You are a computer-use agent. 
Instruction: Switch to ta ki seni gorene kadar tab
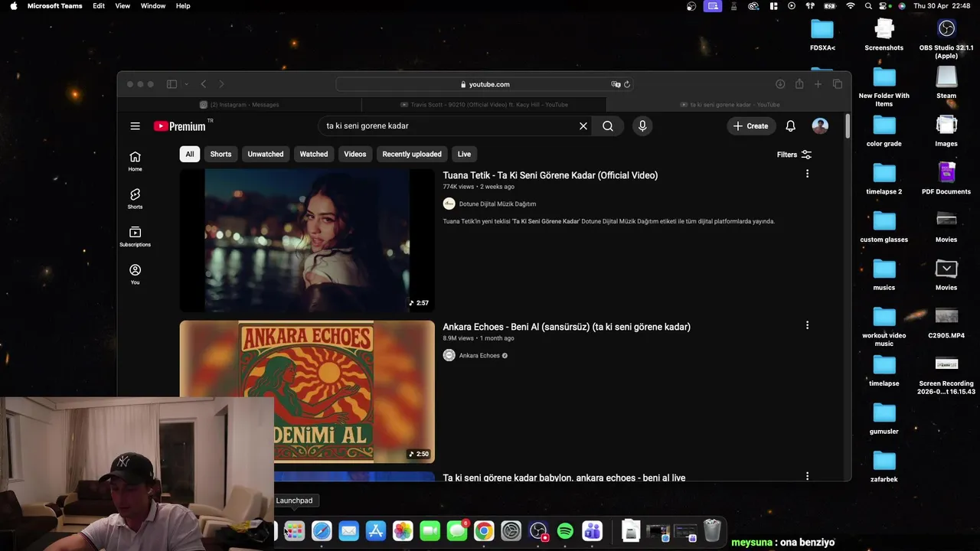click(x=729, y=105)
